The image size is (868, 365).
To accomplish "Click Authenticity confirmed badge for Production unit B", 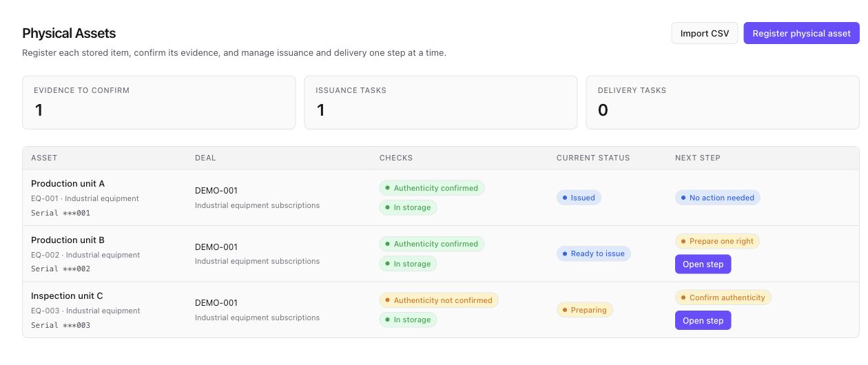I will [432, 244].
